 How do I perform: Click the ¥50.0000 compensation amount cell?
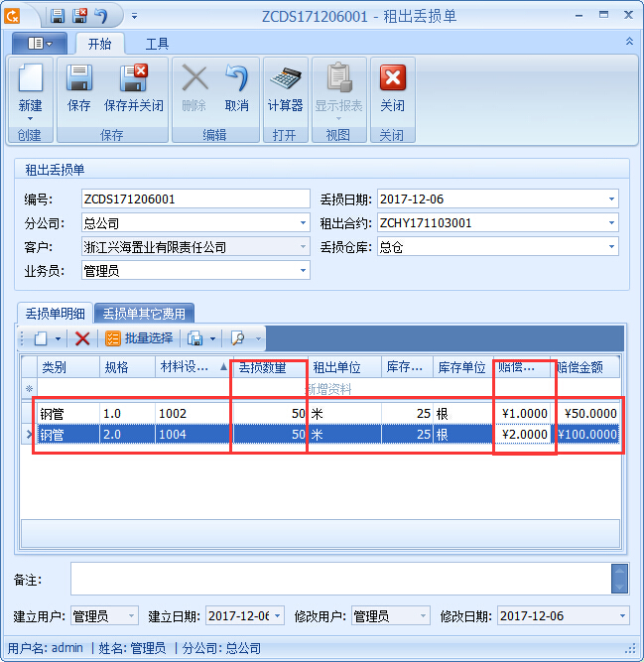[585, 413]
